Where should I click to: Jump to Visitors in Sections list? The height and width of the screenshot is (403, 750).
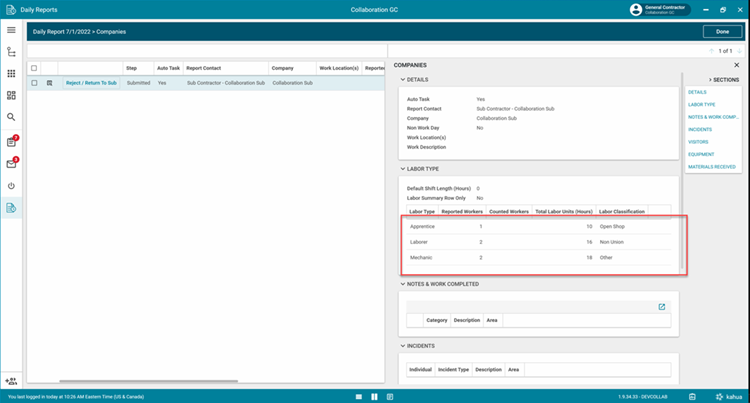pos(698,142)
